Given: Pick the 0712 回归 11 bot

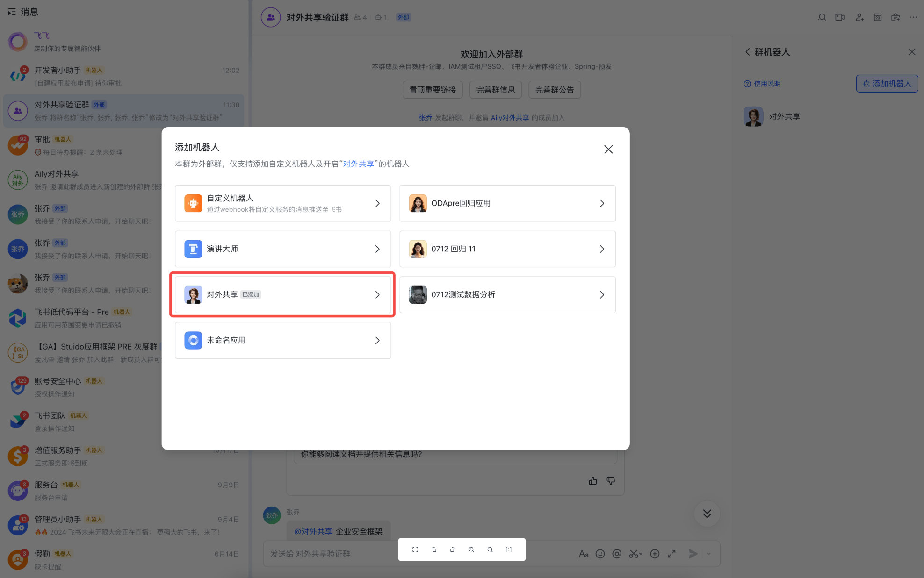Looking at the screenshot, I should tap(507, 249).
